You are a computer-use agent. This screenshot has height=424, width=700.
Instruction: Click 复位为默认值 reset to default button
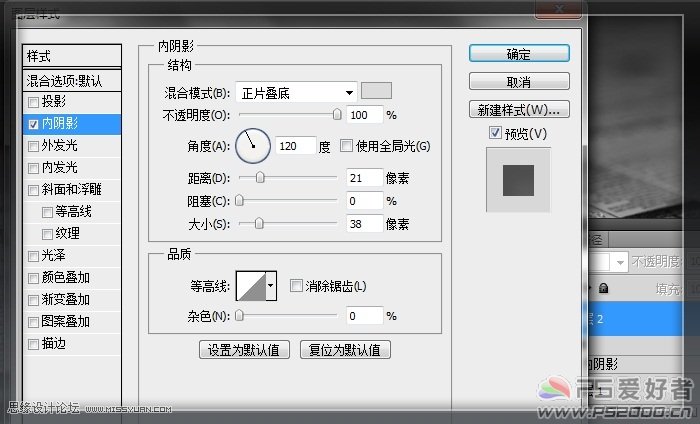click(x=345, y=350)
